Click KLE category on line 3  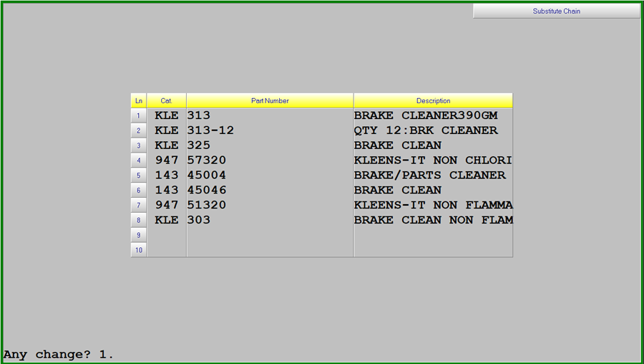[x=167, y=145]
